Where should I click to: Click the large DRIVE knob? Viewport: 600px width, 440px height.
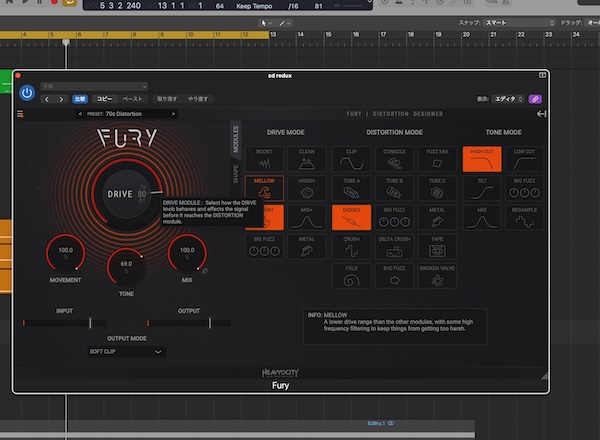click(x=127, y=194)
